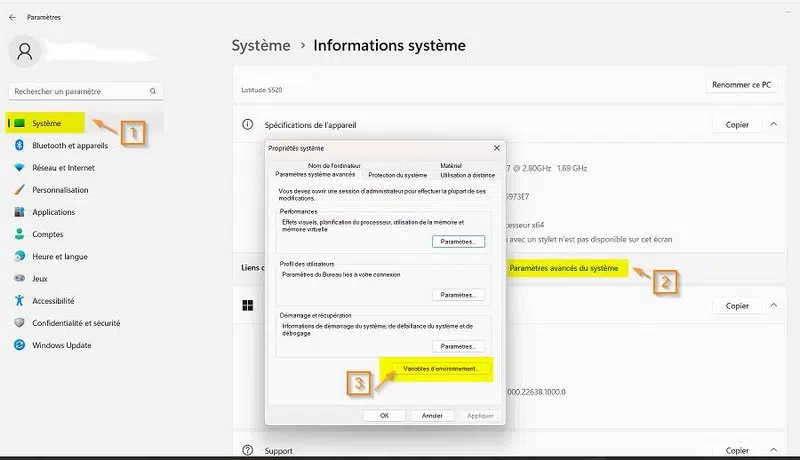Switch to Utilisation à distance tab
This screenshot has width=800, height=460.
467,175
